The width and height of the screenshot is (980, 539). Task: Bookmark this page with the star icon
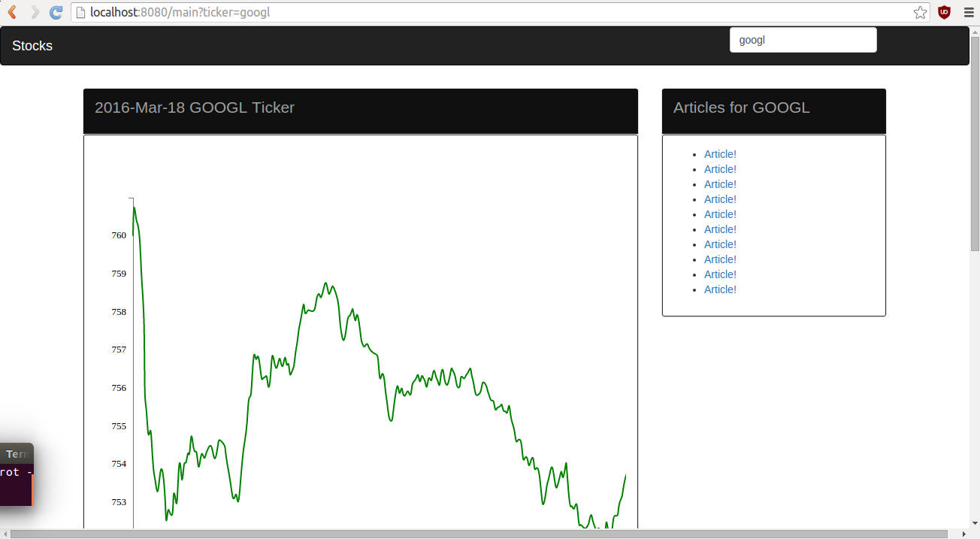point(920,12)
